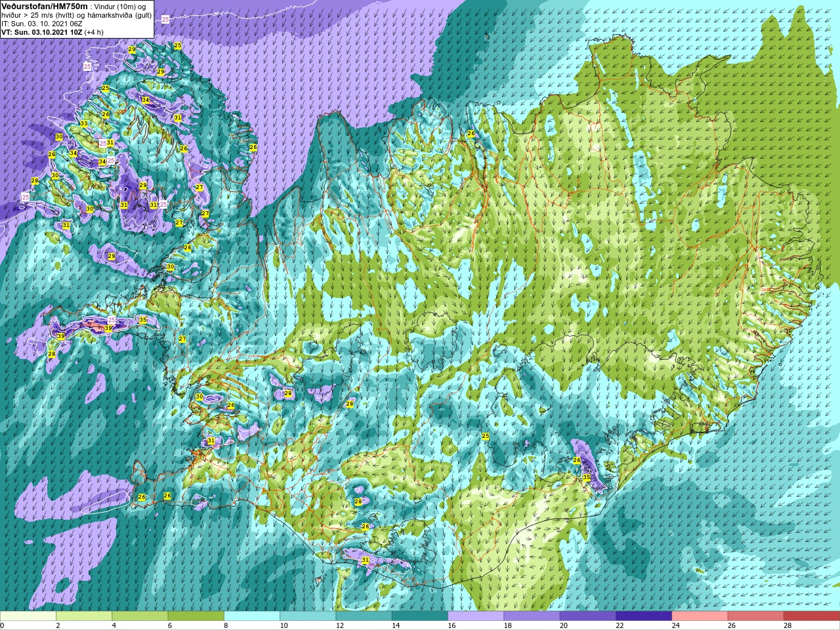Screen dimensions: 840x630
Task: Click the legend tick label "2"
Action: [58, 625]
